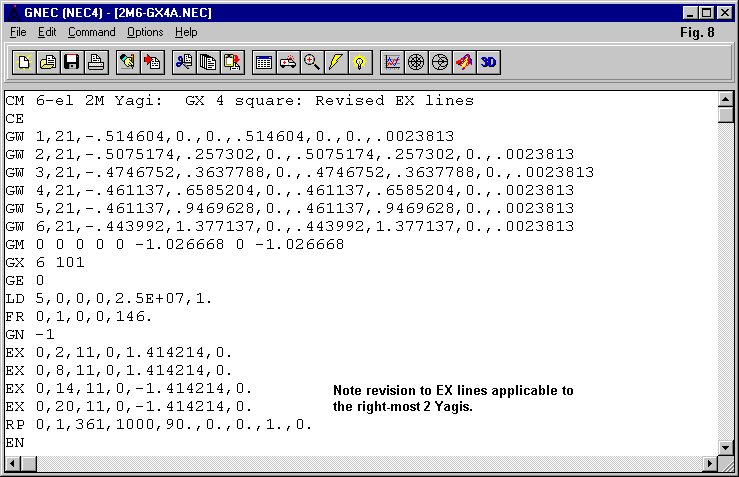Open the Options menu
Image resolution: width=739 pixels, height=477 pixels.
pyautogui.click(x=145, y=32)
